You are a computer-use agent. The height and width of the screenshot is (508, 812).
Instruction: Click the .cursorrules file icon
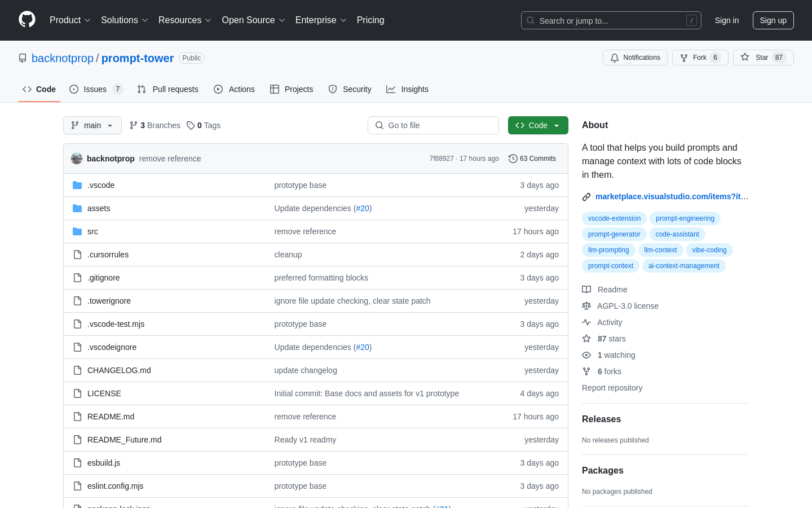click(x=77, y=255)
